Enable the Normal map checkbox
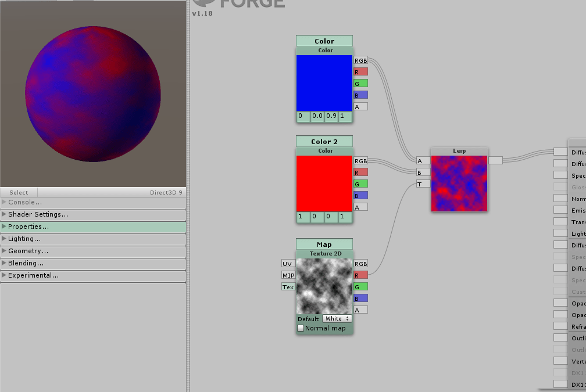 [301, 328]
